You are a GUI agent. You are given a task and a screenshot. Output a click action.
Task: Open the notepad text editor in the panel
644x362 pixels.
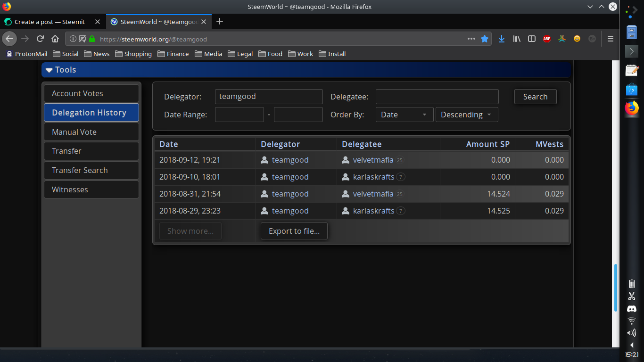[x=632, y=70]
